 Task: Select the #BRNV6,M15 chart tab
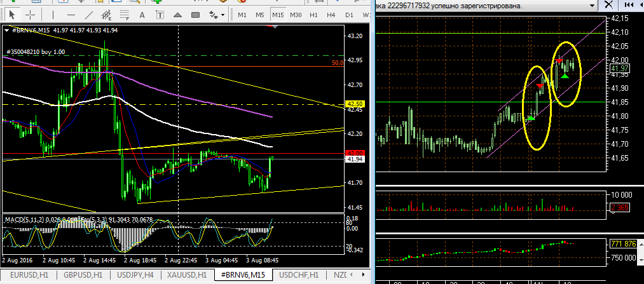[x=243, y=274]
